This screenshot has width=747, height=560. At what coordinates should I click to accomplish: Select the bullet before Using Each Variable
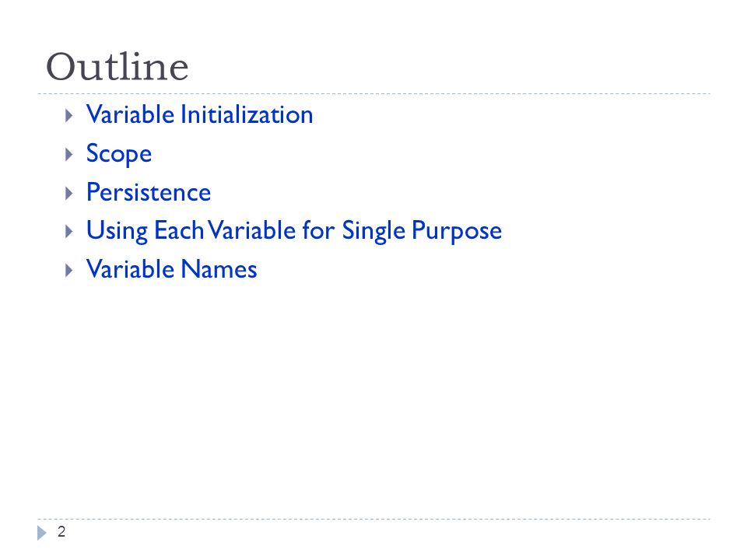[x=69, y=232]
